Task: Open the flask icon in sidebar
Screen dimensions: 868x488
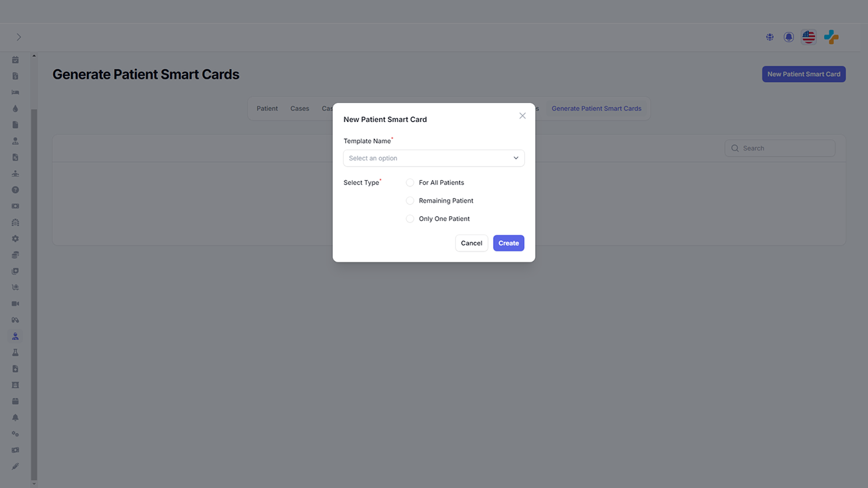Action: tap(16, 352)
